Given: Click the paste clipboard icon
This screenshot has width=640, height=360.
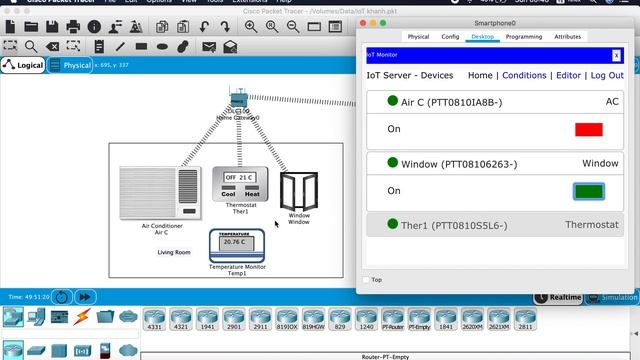Looking at the screenshot, I should pos(183,27).
